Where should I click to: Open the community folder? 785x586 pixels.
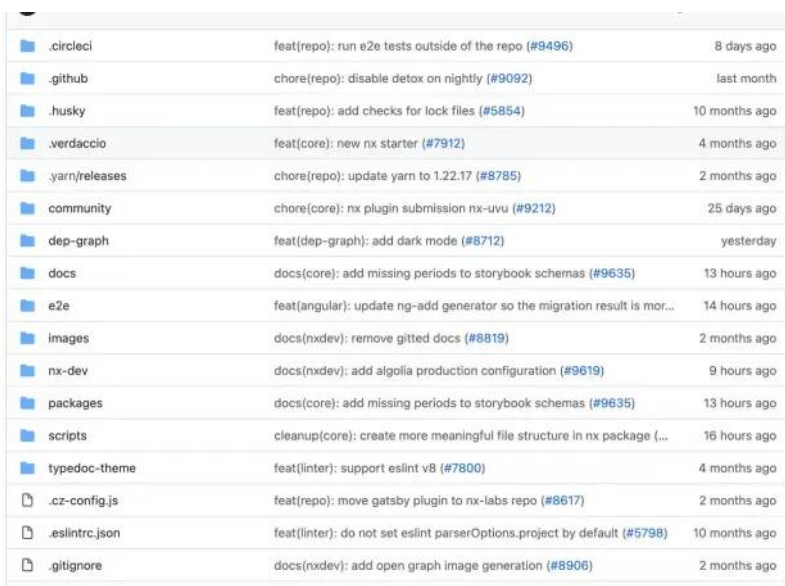[80, 208]
